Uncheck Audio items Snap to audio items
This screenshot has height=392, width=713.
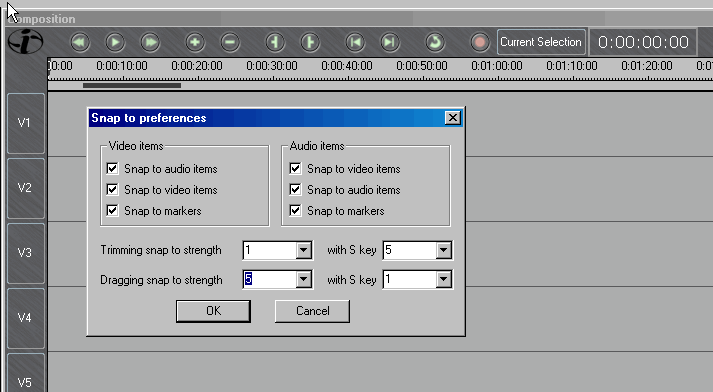click(x=295, y=190)
